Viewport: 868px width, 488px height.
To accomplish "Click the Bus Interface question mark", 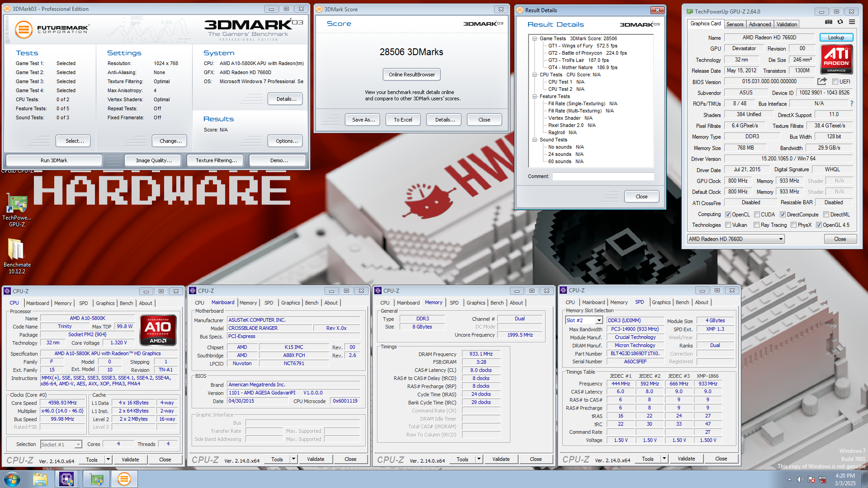I will pyautogui.click(x=852, y=103).
